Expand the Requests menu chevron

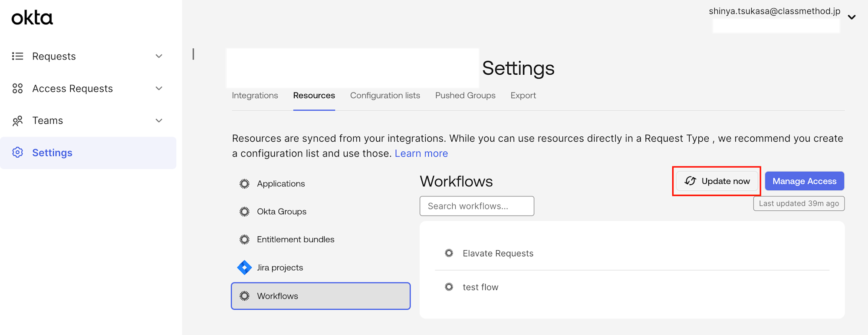tap(159, 56)
